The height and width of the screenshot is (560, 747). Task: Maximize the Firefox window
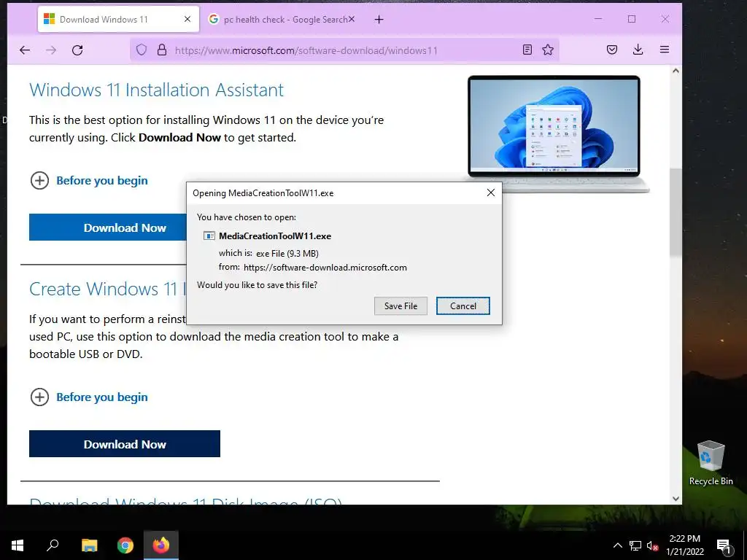[x=632, y=19]
